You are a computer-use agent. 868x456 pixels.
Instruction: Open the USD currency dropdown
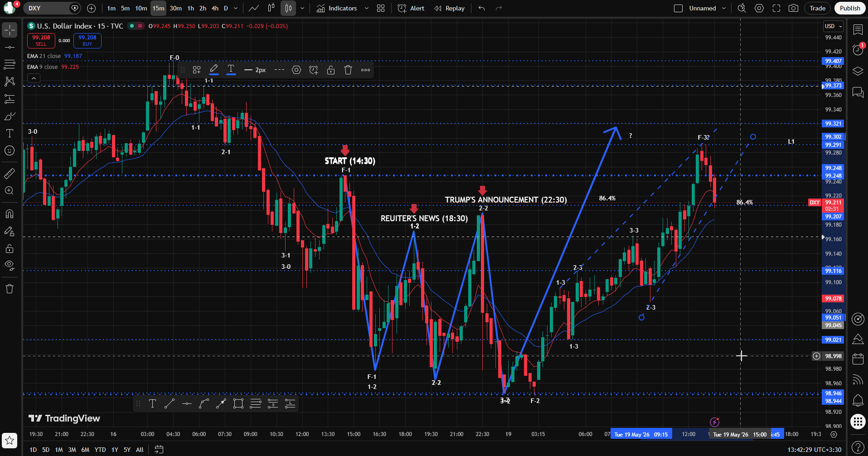click(834, 26)
